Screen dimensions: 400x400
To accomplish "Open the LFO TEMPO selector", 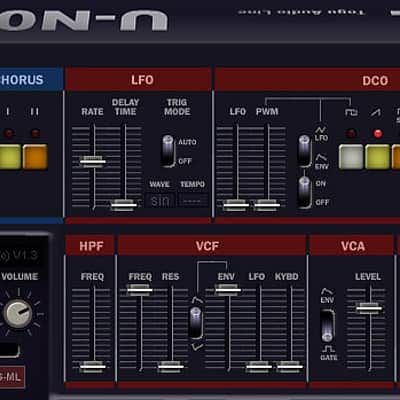I will 194,201.
